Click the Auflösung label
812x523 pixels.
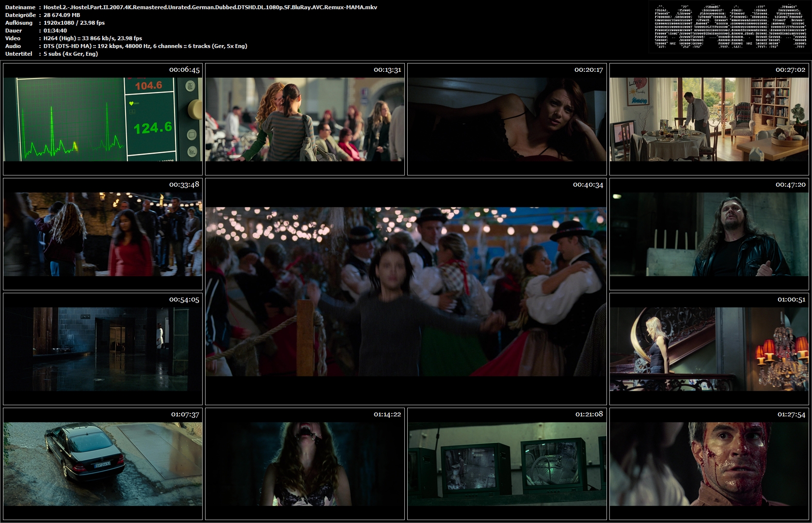click(19, 23)
